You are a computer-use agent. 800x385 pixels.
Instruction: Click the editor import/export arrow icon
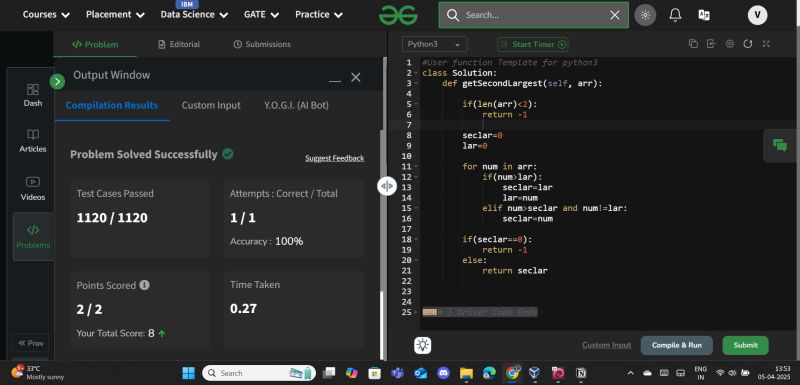(711, 44)
